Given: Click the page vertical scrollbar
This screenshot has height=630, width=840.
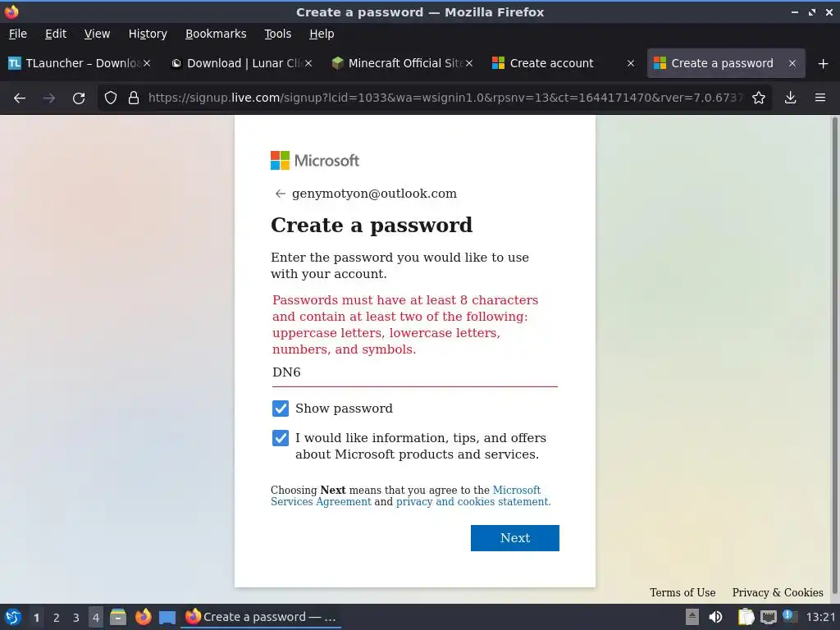Looking at the screenshot, I should point(834,356).
